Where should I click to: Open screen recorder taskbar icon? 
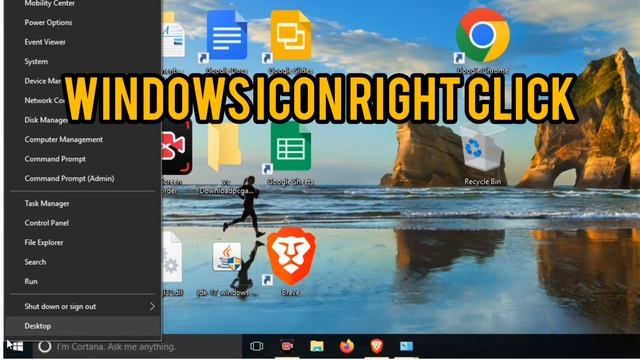pos(287,347)
